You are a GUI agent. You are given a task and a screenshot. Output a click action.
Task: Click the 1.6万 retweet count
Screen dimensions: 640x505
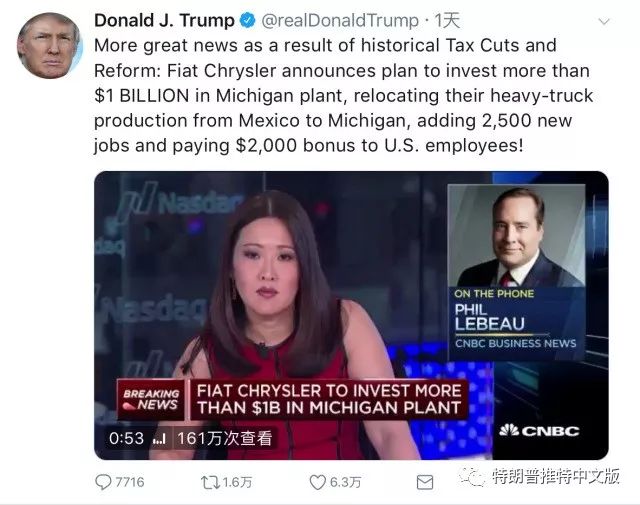(238, 483)
